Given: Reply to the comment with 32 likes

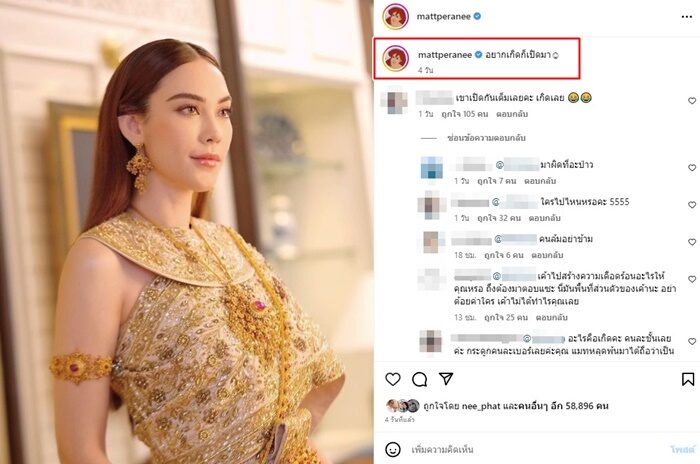Looking at the screenshot, I should (545, 218).
